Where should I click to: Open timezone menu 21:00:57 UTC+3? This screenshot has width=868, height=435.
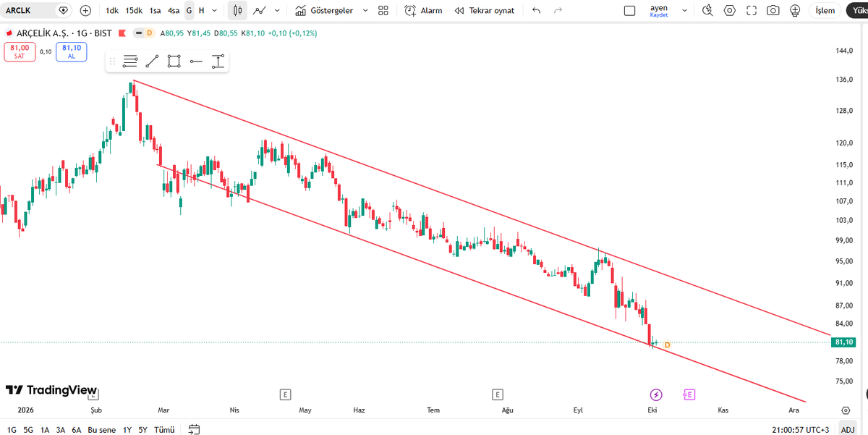tap(799, 429)
